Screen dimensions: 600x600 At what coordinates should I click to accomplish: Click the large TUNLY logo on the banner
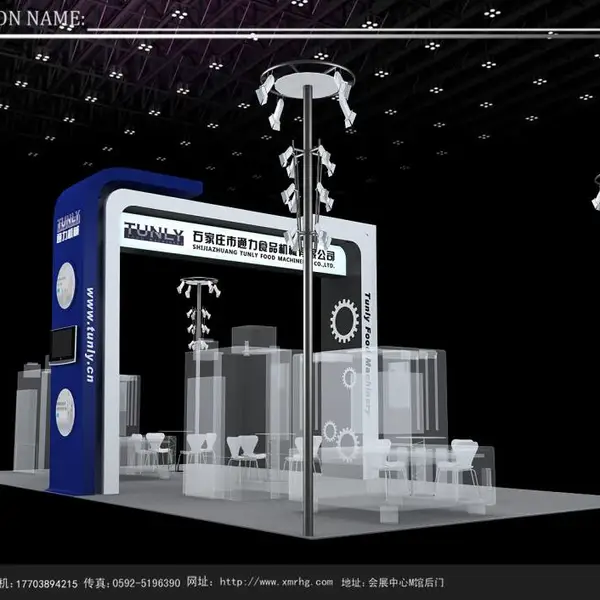click(154, 232)
